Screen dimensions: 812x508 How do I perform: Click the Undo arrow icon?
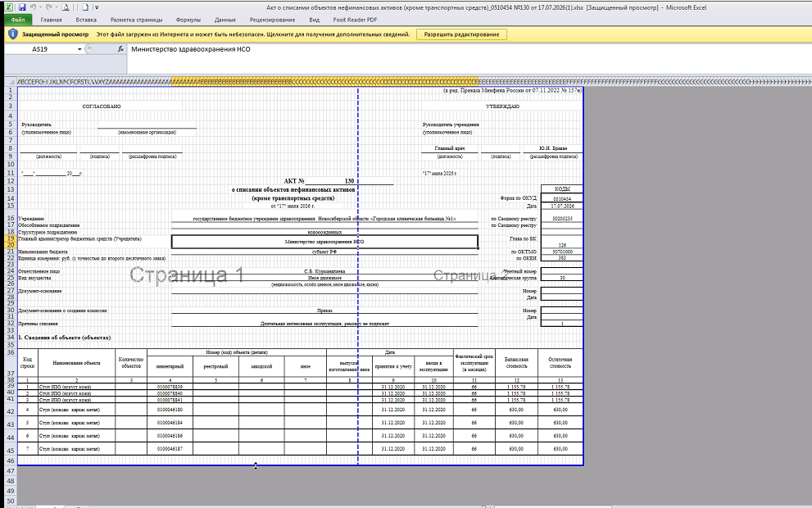click(x=34, y=7)
